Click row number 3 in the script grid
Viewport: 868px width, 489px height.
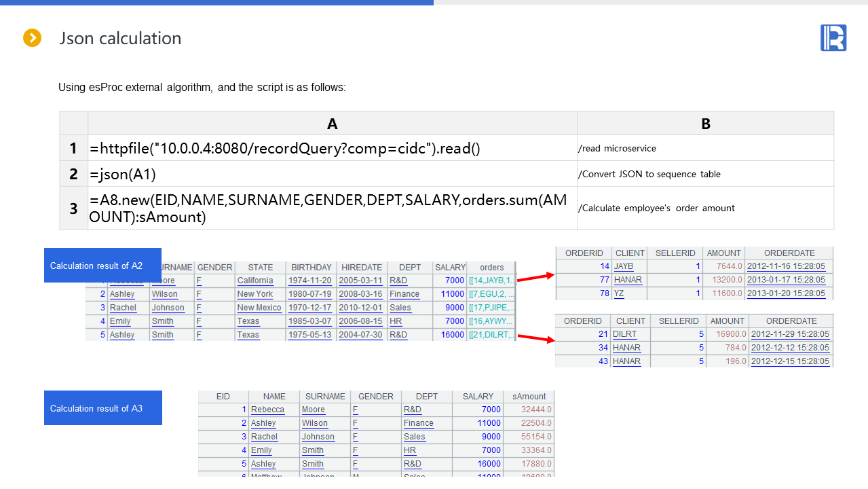pos(73,209)
